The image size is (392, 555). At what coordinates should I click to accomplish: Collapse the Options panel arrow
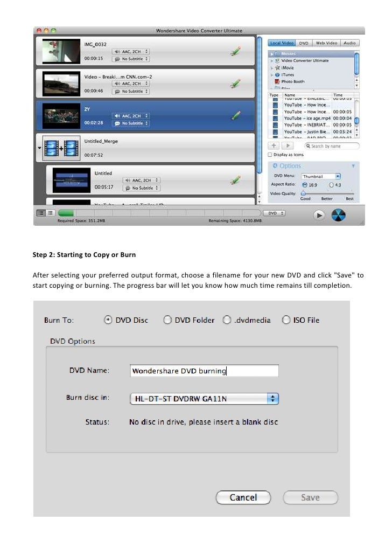353,165
